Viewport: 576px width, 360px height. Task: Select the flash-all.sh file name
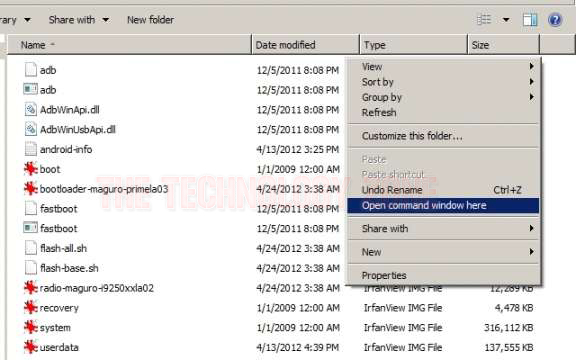(64, 248)
